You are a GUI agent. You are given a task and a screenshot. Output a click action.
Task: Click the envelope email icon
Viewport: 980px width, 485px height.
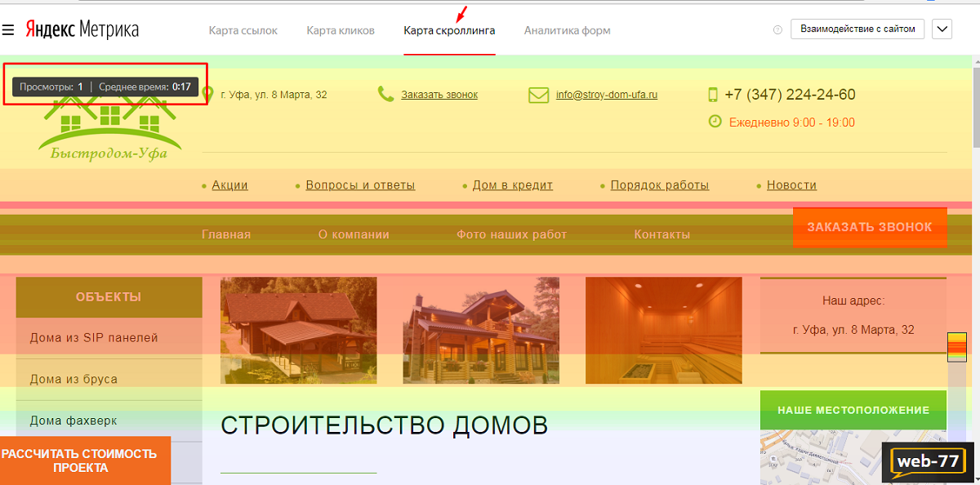(x=538, y=95)
